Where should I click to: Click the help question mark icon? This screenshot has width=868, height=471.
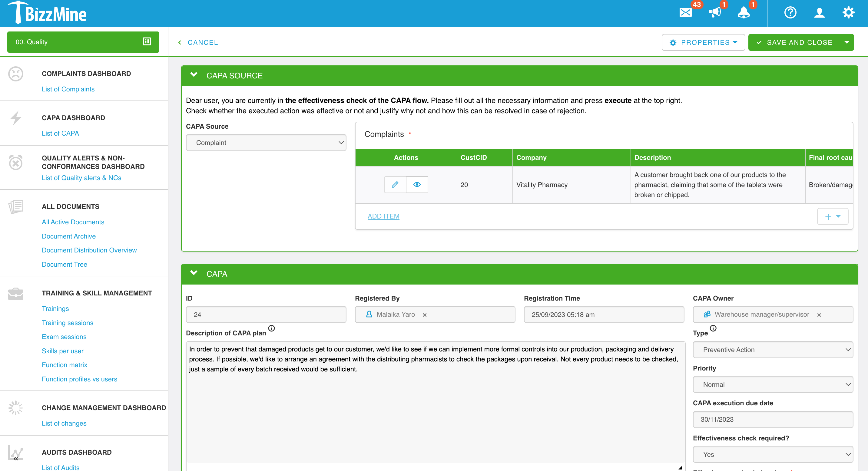[790, 13]
